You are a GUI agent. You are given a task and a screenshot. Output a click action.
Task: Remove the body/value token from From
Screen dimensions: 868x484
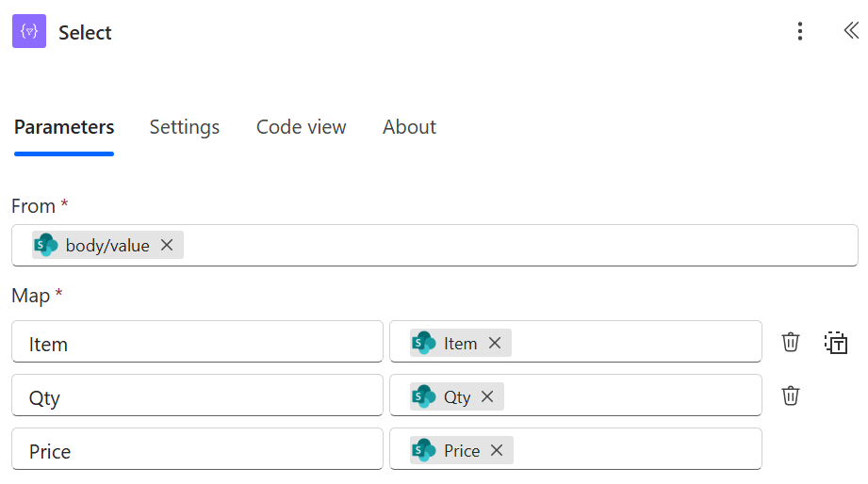pyautogui.click(x=167, y=245)
